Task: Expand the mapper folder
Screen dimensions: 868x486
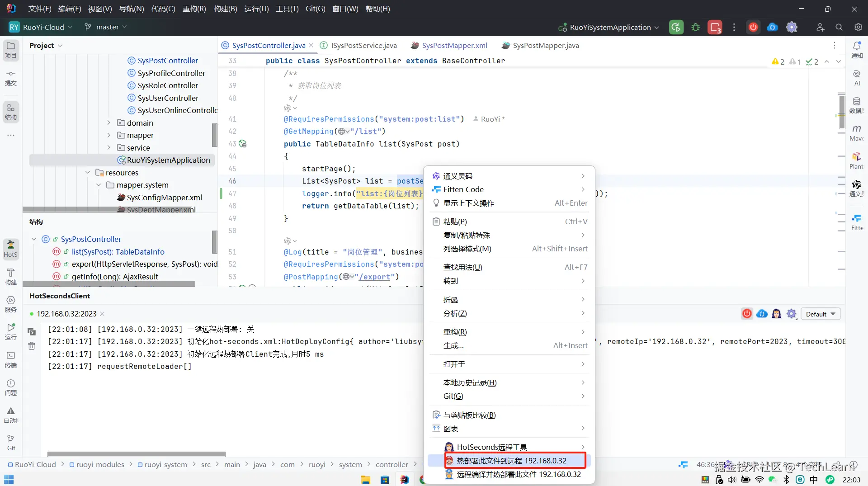Action: 108,135
